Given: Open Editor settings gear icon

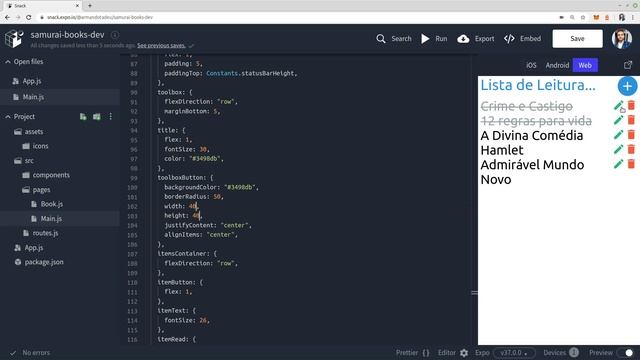Looking at the screenshot, I should click(464, 353).
